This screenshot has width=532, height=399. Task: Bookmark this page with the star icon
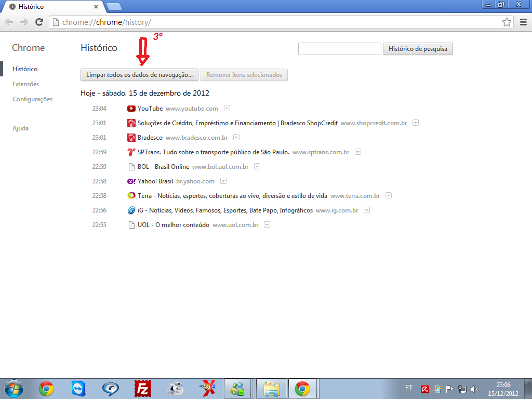point(507,22)
